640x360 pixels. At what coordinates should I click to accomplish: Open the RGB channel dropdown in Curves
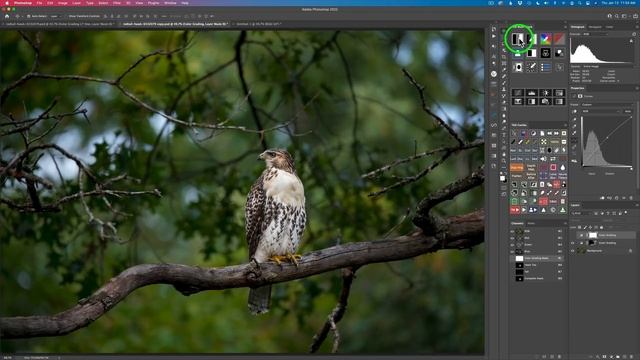601,111
